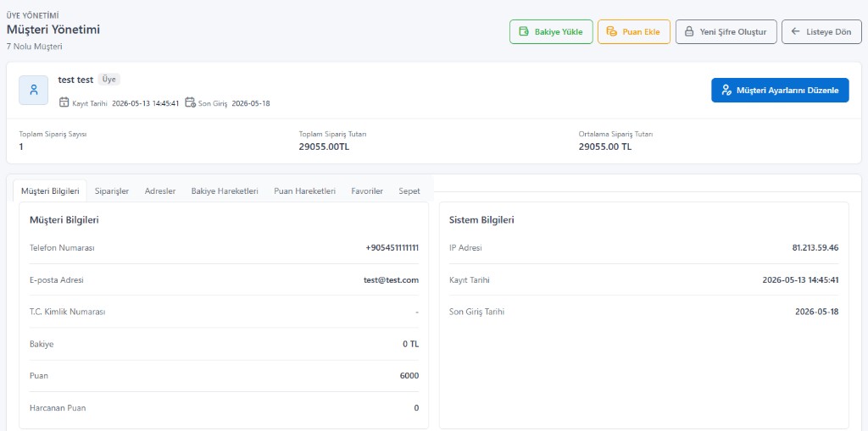
Task: Select the Müşteri Bilgileri tab
Action: tap(50, 191)
